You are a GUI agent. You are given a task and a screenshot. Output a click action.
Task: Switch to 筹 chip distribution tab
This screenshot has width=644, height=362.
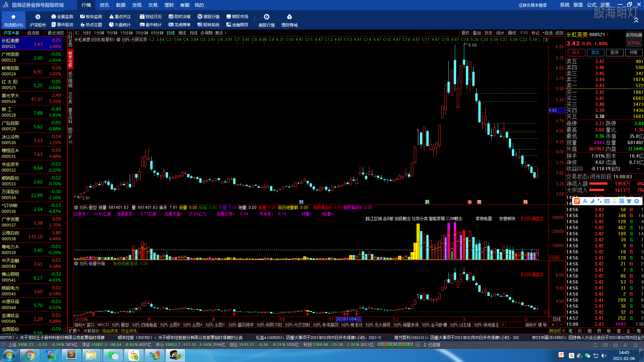[x=639, y=331]
